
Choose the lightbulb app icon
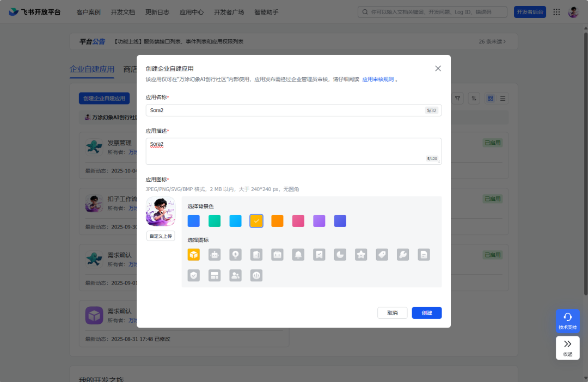point(235,255)
